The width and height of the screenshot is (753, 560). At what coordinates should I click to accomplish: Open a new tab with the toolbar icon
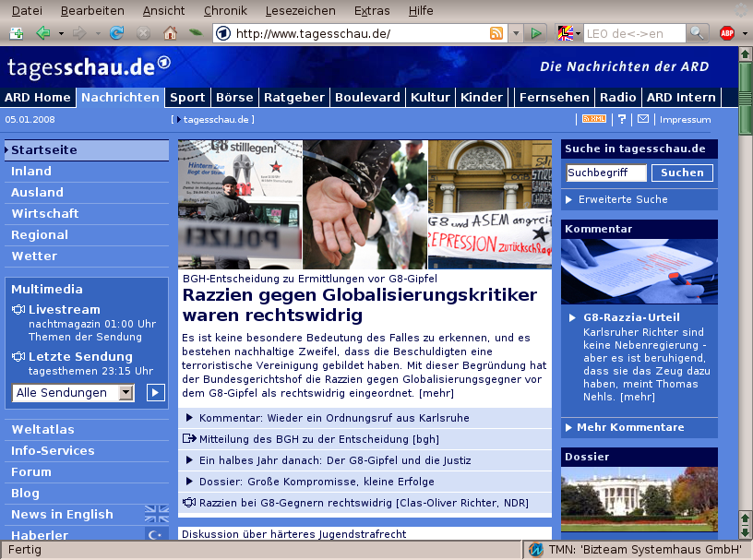(x=17, y=33)
